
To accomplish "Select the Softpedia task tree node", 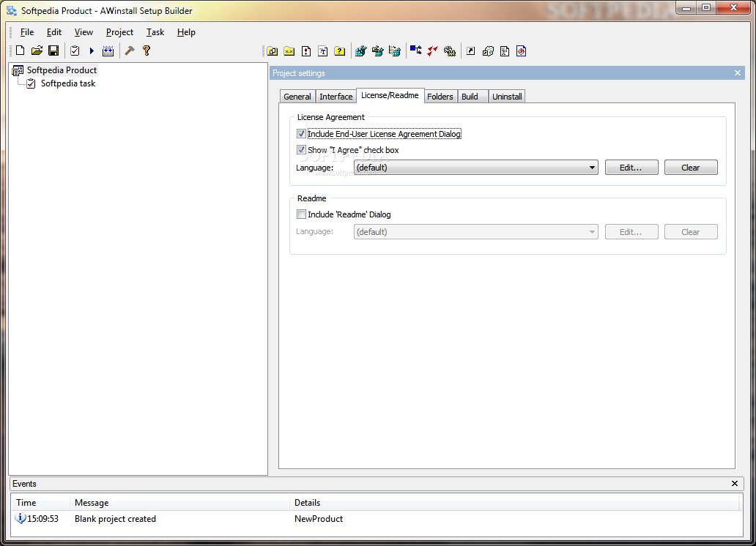I will [x=68, y=83].
